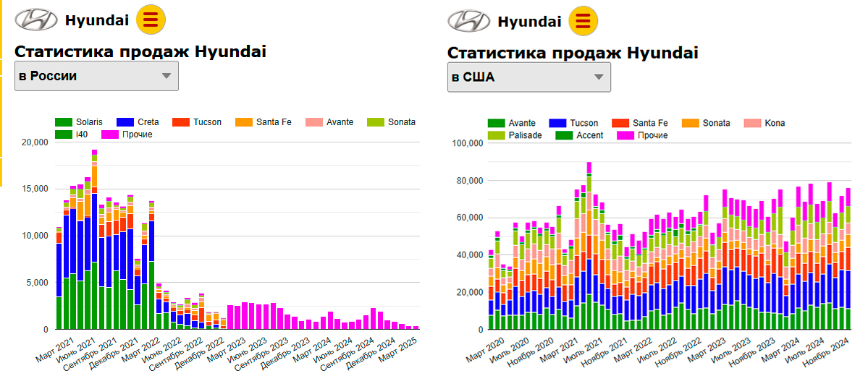Open the 'в России' country dropdown
This screenshot has width=868, height=389.
tap(96, 76)
